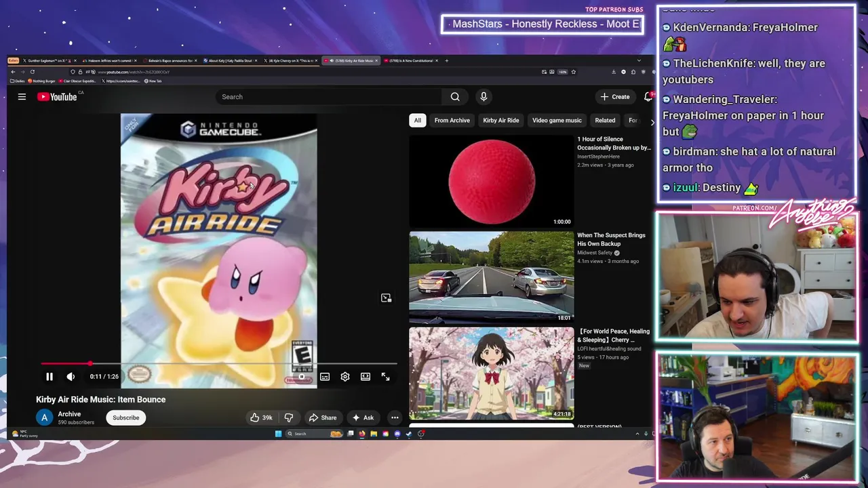868x488 pixels.
Task: Select the All filter chip
Action: pos(418,121)
